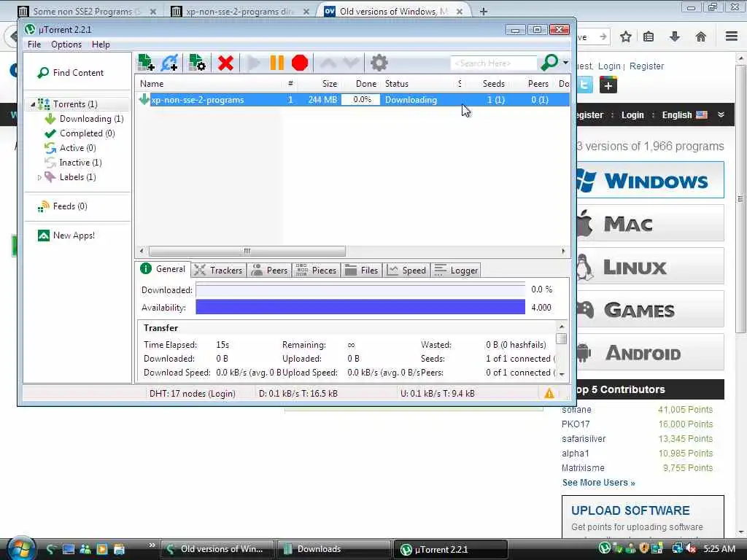
Task: Click the Mac category button
Action: (x=650, y=223)
